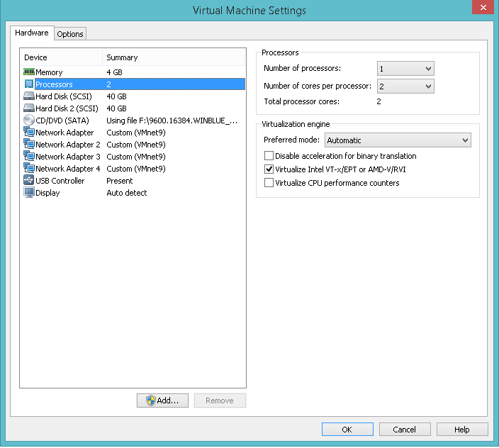Viewport: 499px width, 448px height.
Task: Click the OK button
Action: click(x=347, y=430)
